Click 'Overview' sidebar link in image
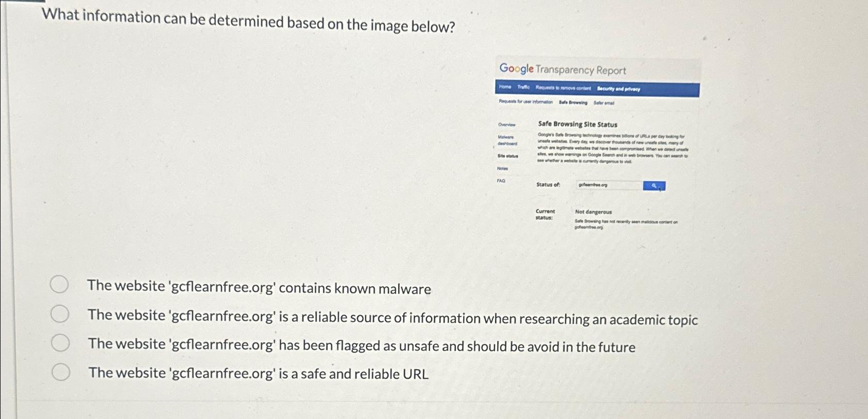 tap(506, 125)
